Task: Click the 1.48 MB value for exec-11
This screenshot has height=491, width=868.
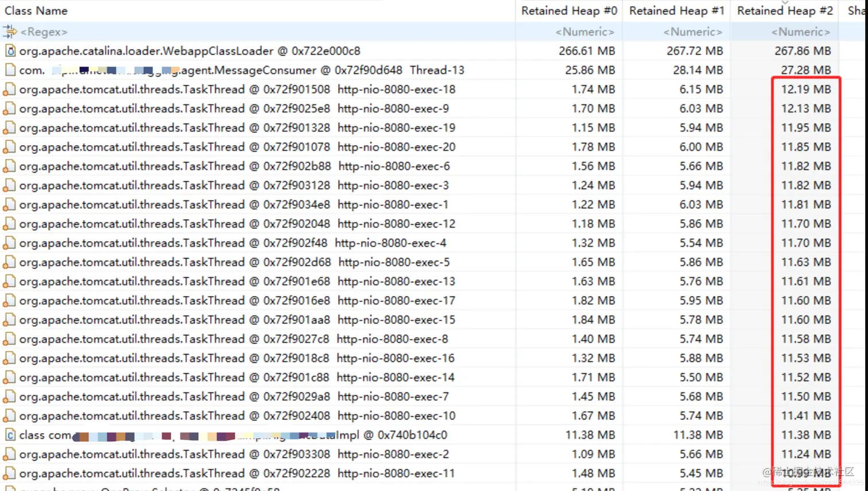Action: (593, 474)
